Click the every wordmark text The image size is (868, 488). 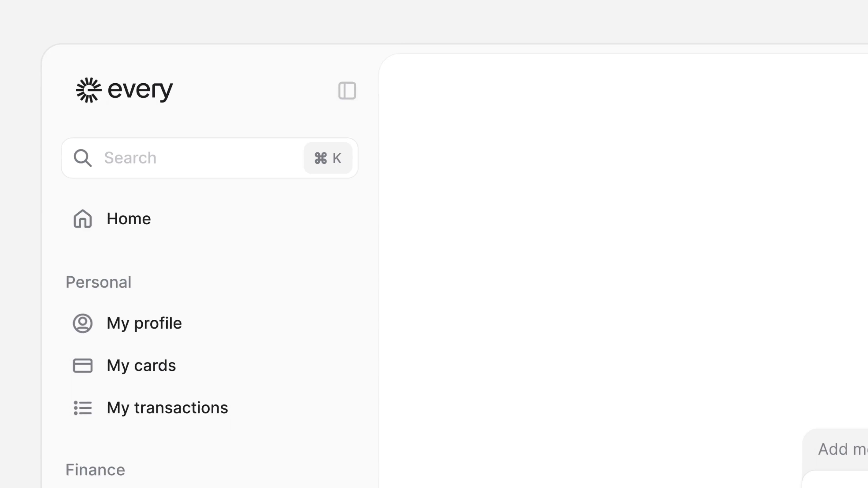(140, 90)
